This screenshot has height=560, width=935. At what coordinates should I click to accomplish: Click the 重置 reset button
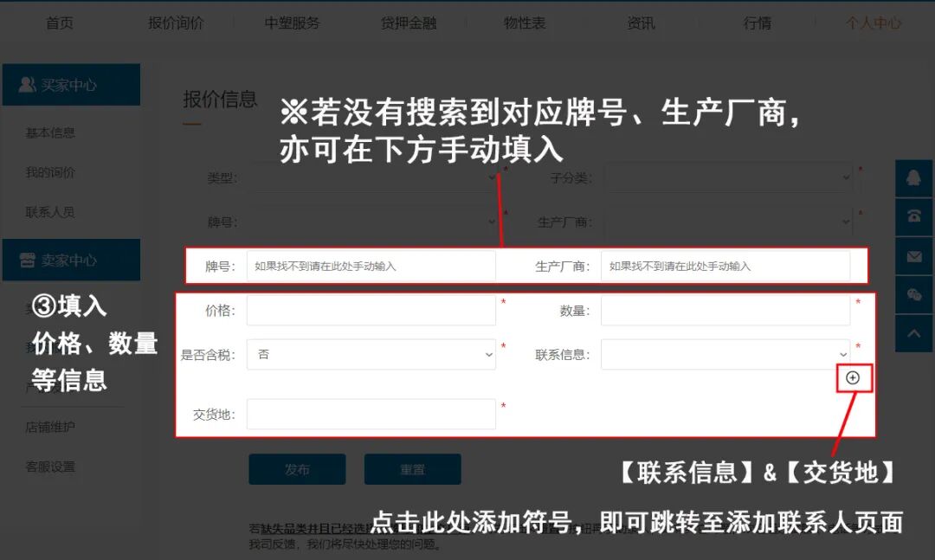click(x=413, y=469)
